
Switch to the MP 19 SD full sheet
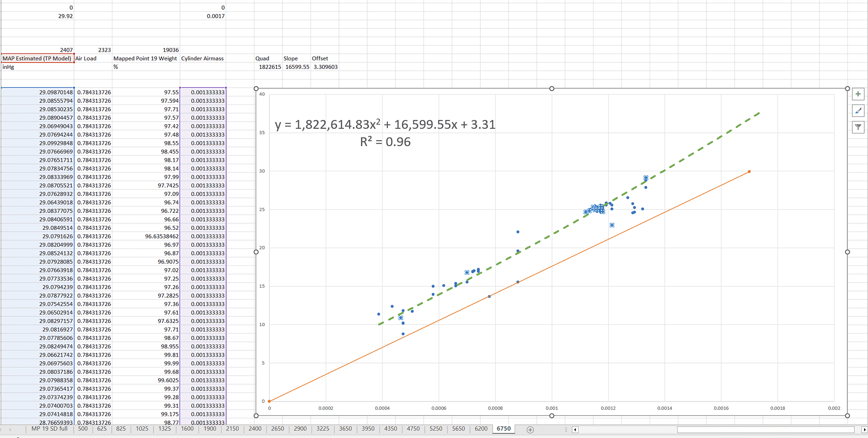coord(49,429)
